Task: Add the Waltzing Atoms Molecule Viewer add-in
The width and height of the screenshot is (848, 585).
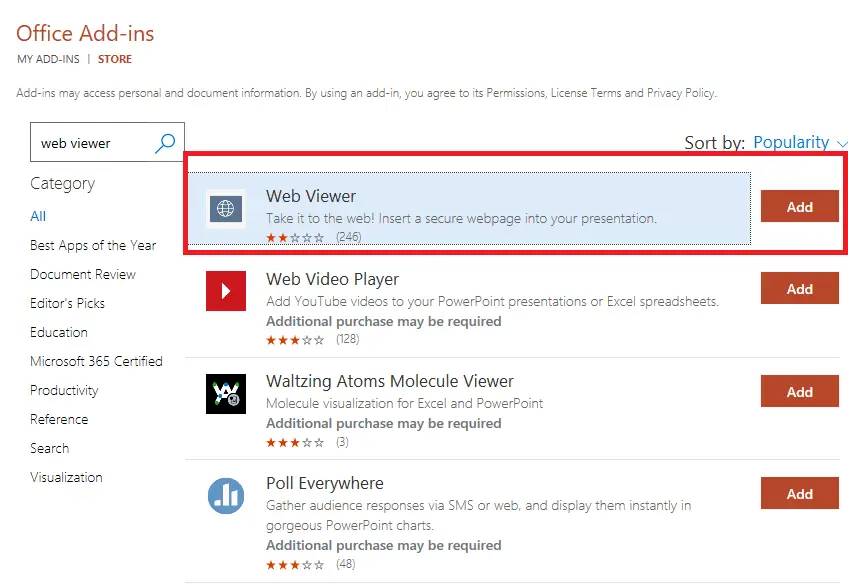Action: coord(799,391)
